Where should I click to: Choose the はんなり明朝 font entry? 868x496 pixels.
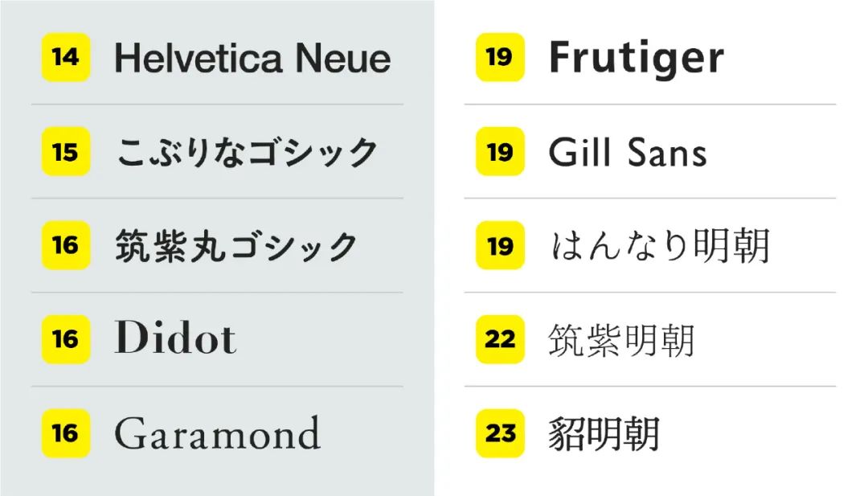(660, 246)
